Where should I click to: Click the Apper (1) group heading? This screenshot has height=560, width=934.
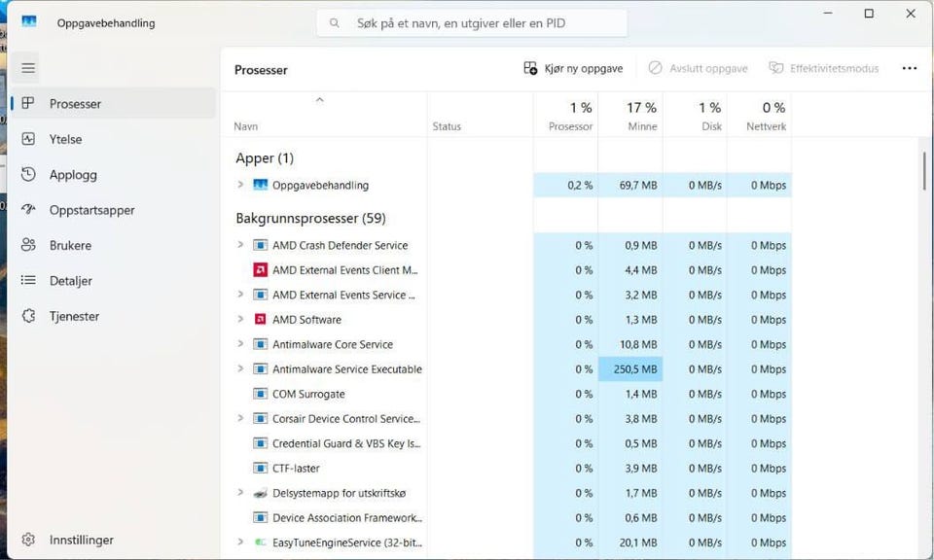coord(265,158)
